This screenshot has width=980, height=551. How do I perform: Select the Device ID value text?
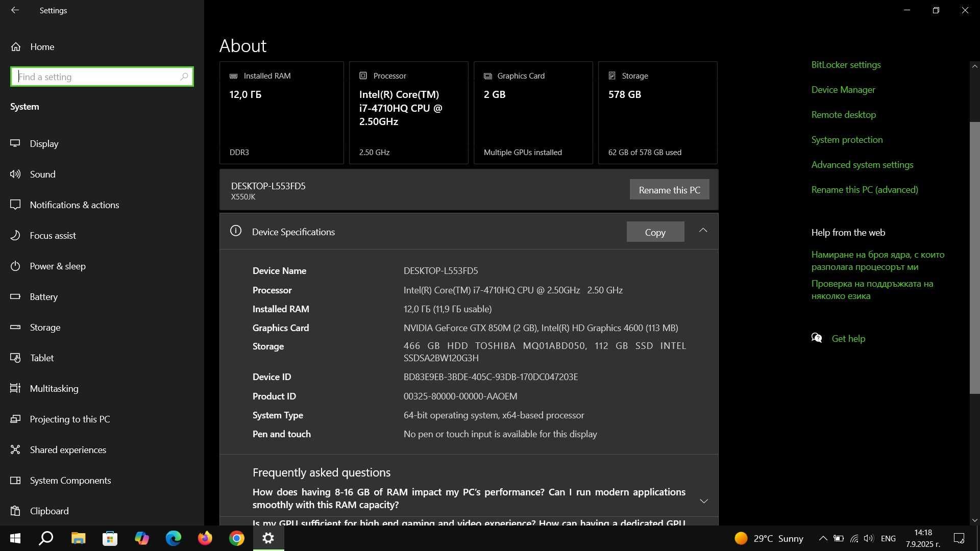coord(491,377)
